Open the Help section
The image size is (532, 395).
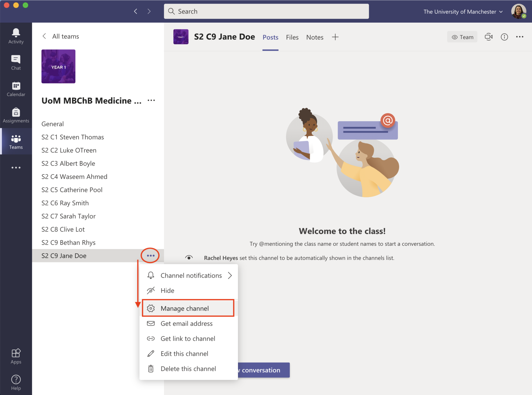point(16,382)
